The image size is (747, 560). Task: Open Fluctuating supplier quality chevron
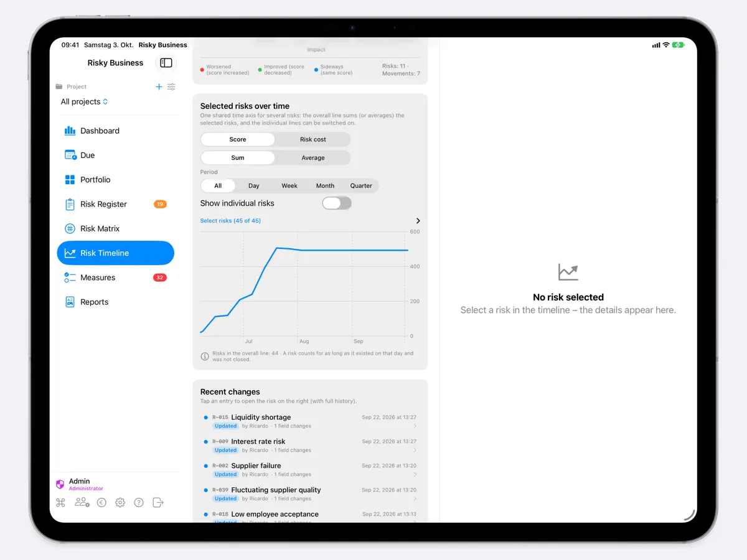(415, 499)
